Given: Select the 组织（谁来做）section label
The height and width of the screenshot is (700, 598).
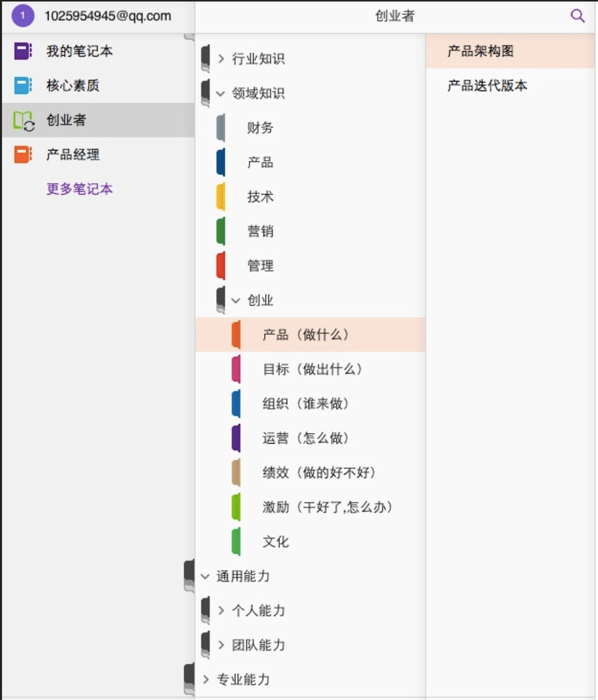Looking at the screenshot, I should [x=306, y=403].
